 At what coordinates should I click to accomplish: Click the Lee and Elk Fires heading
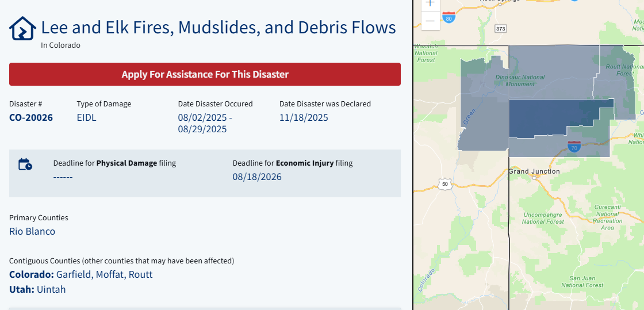tap(218, 28)
